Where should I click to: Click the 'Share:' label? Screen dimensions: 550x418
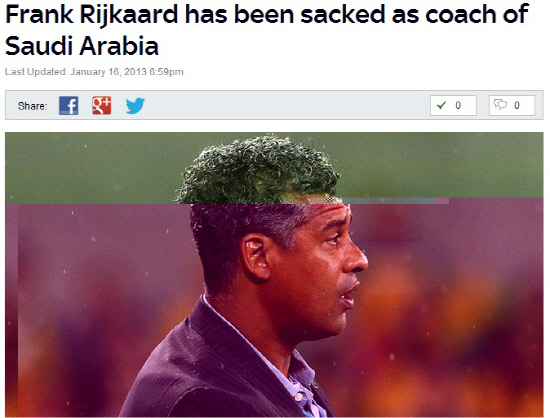coord(32,106)
